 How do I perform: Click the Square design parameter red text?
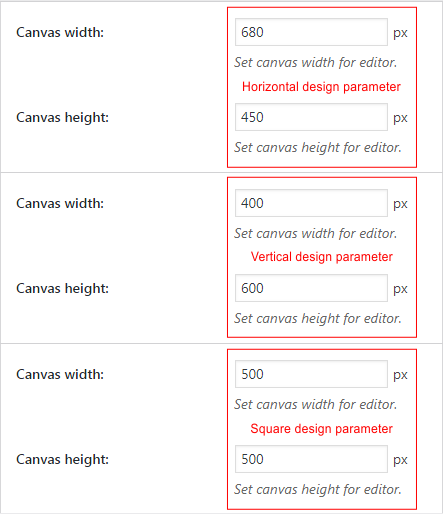point(322,429)
